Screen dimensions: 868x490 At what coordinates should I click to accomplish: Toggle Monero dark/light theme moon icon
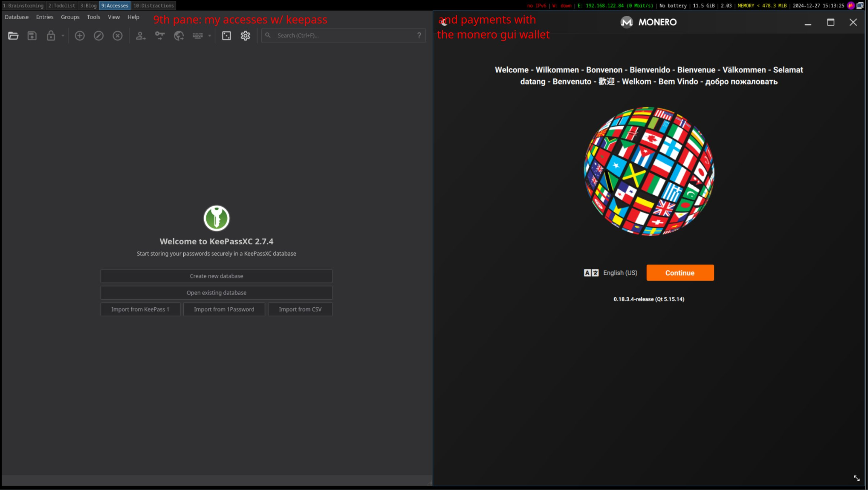tap(444, 22)
